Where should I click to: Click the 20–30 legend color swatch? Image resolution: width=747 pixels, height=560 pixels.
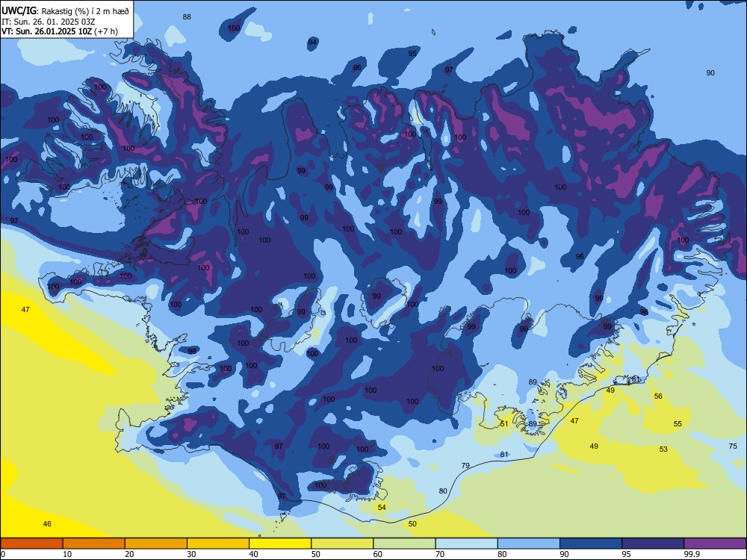(156, 544)
